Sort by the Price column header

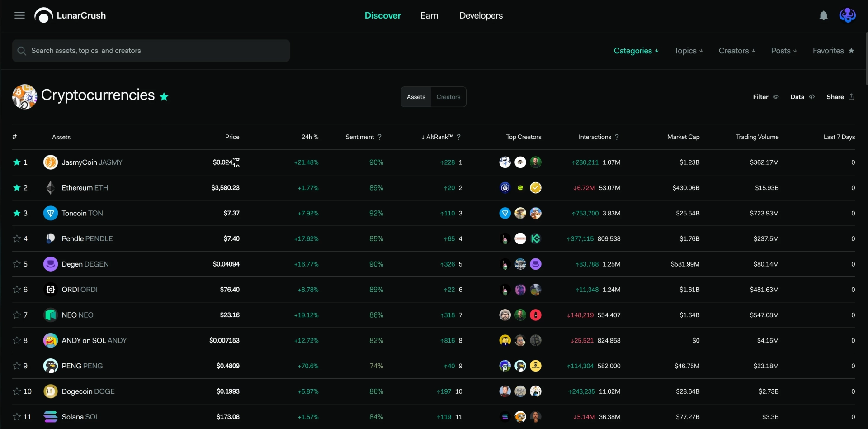click(232, 137)
